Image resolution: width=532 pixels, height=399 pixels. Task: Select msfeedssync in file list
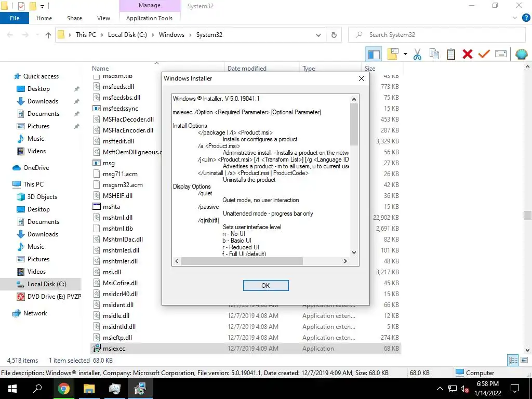pyautogui.click(x=121, y=109)
